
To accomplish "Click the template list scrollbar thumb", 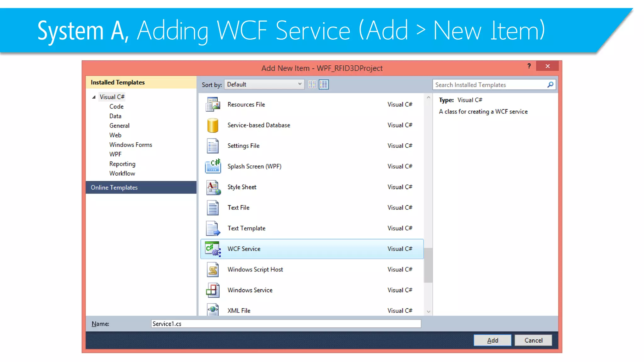I will pos(428,265).
